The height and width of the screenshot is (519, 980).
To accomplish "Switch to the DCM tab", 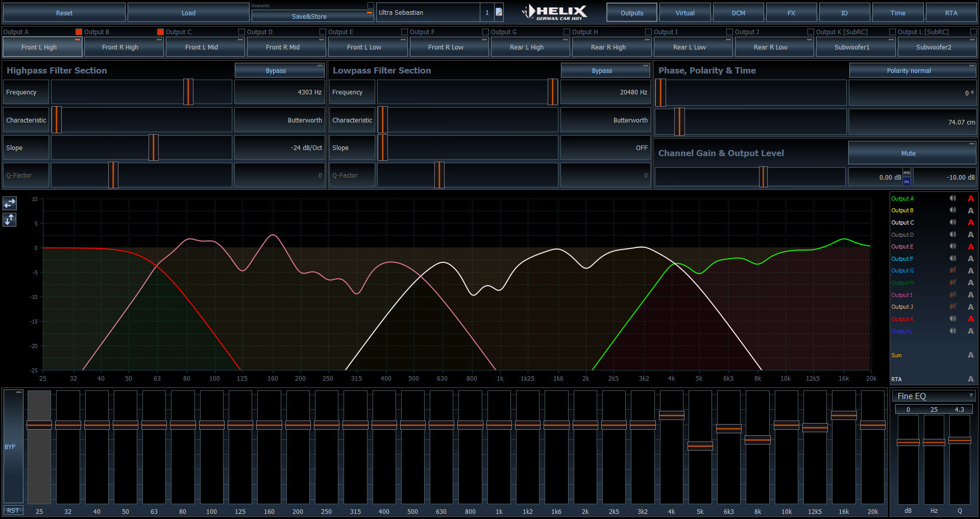I will (x=738, y=12).
